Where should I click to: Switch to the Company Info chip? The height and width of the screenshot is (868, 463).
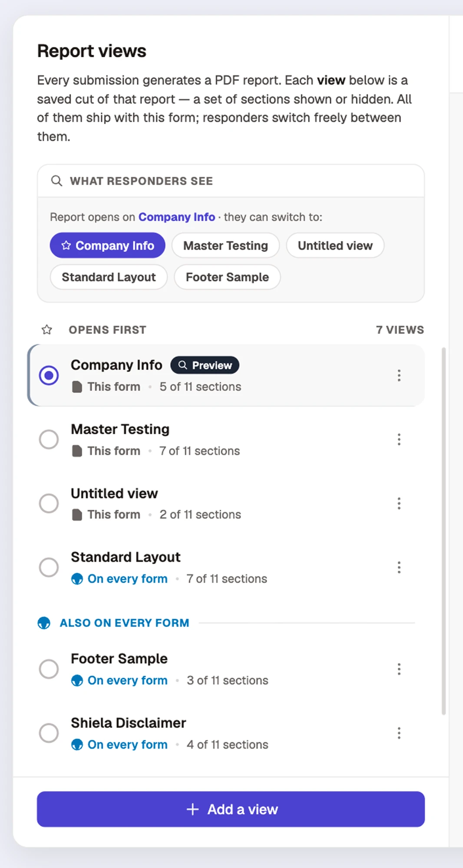coord(107,246)
